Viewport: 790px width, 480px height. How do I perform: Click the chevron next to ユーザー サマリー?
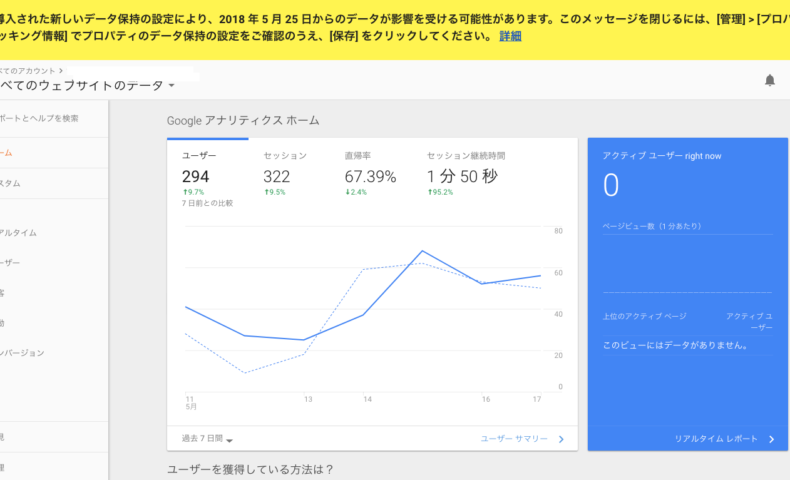pos(561,439)
